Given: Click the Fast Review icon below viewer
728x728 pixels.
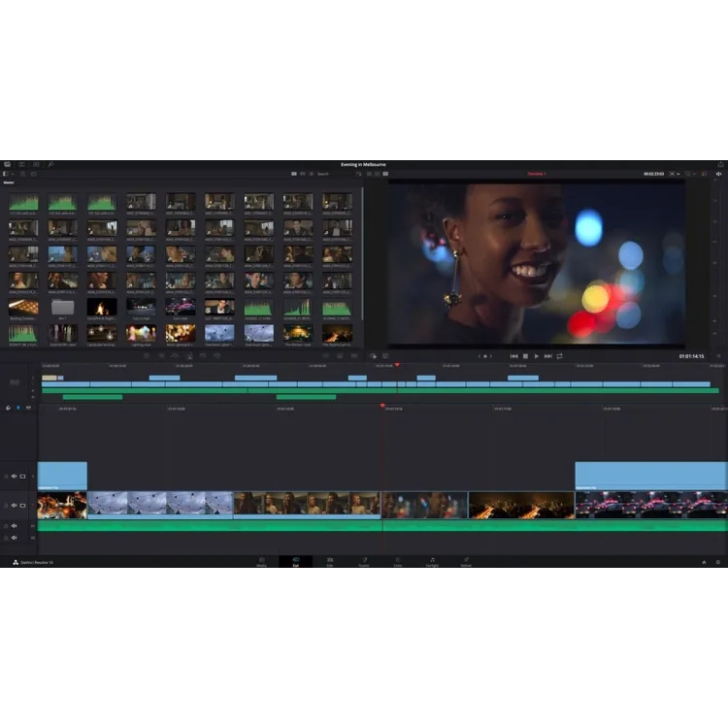Looking at the screenshot, I should pyautogui.click(x=374, y=356).
